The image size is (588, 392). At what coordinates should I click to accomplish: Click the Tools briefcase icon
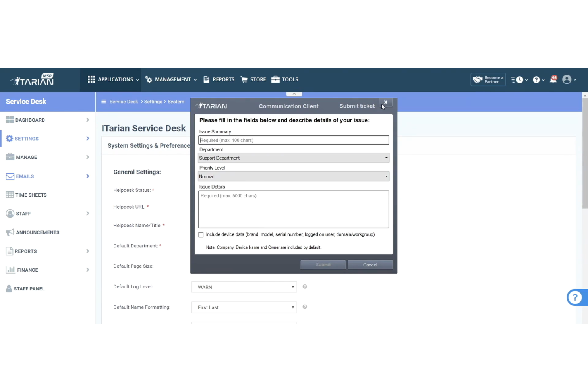(275, 79)
